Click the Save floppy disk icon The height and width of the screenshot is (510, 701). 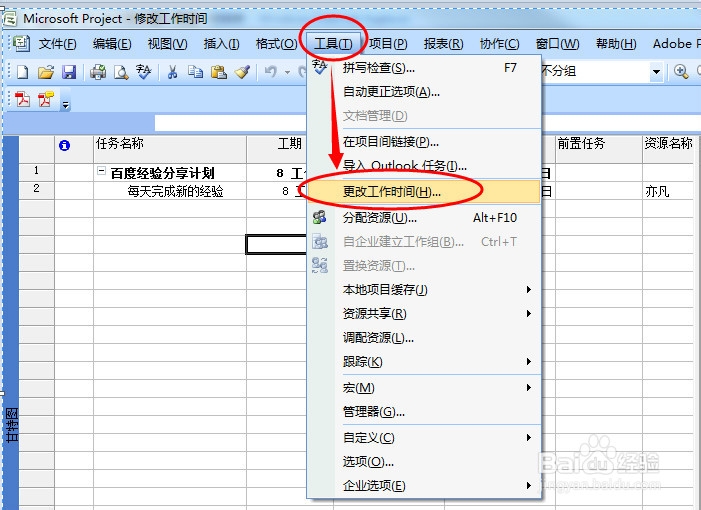pyautogui.click(x=69, y=72)
